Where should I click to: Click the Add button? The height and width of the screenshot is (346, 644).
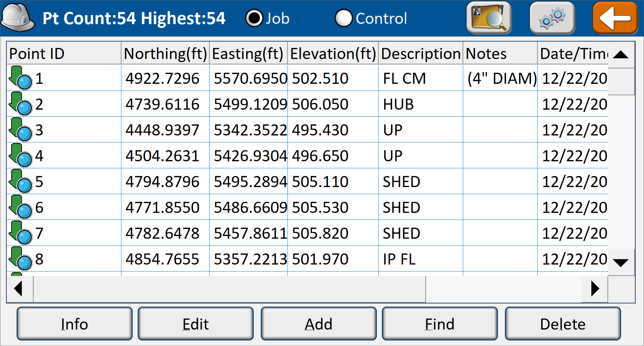(x=319, y=324)
